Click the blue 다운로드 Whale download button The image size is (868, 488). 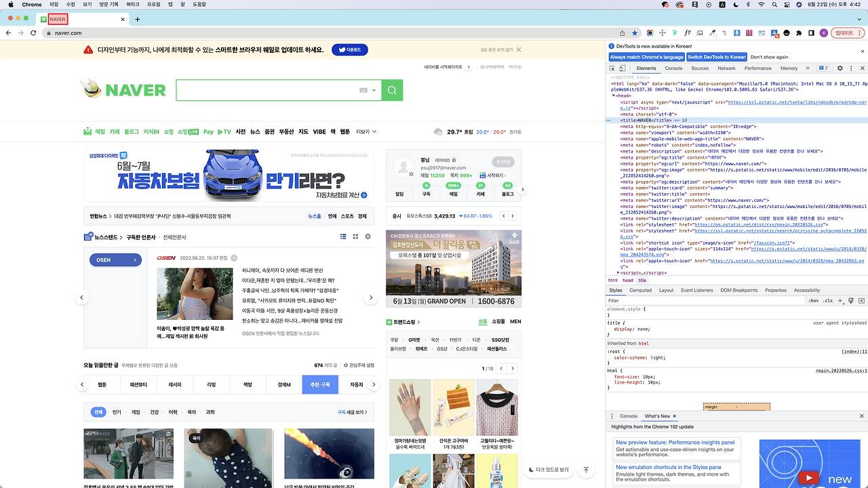[350, 49]
